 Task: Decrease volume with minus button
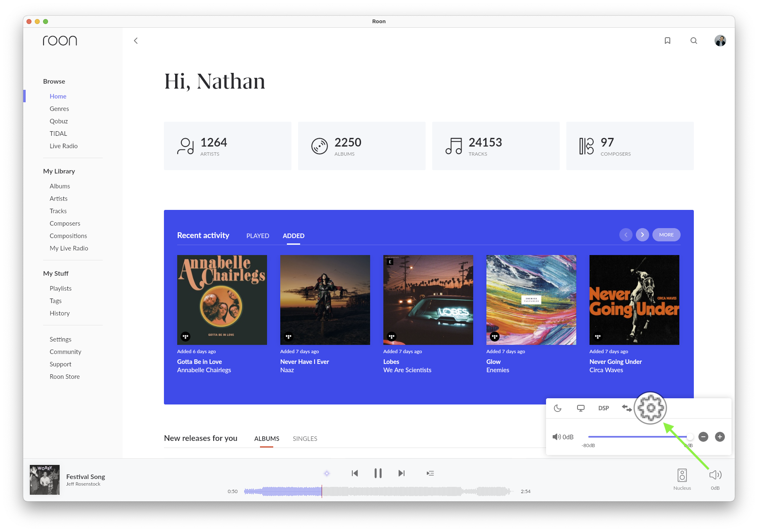click(x=703, y=437)
